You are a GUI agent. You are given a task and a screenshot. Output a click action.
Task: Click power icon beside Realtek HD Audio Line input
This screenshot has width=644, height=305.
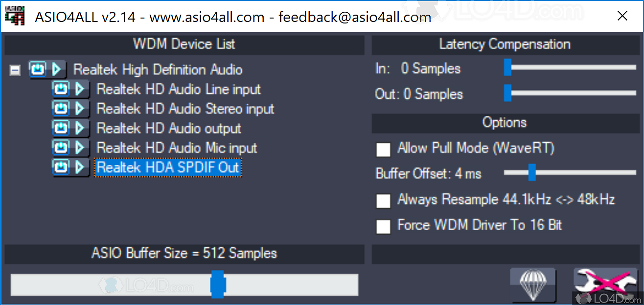[61, 89]
